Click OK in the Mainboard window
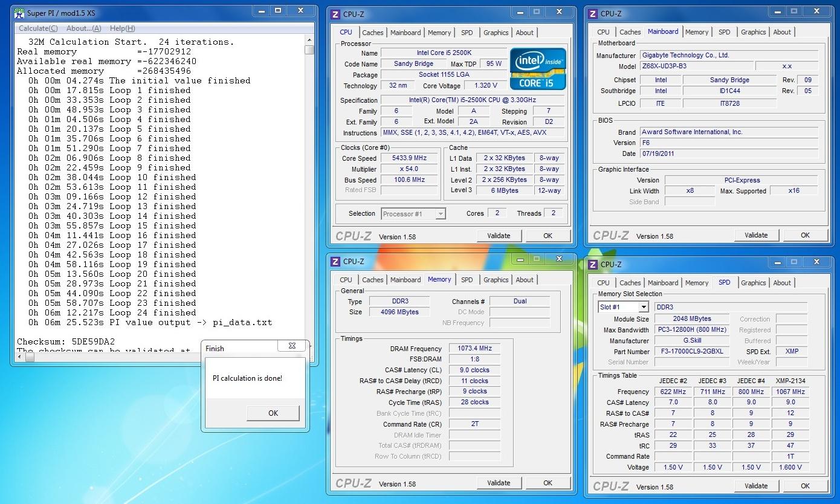 805,235
